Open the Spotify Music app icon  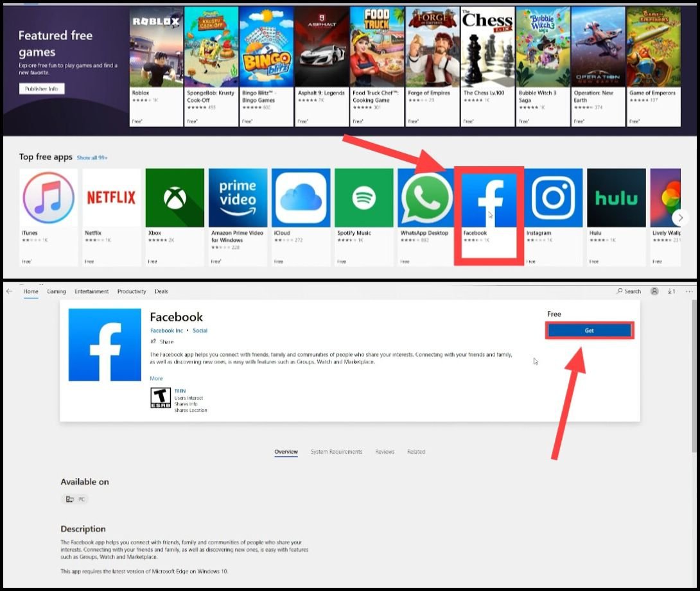(364, 198)
